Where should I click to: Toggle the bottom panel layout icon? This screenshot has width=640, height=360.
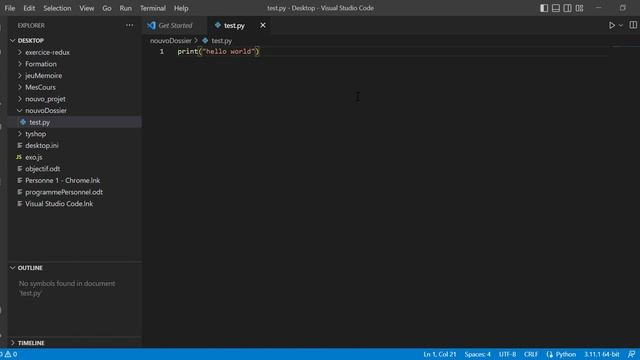coord(556,8)
